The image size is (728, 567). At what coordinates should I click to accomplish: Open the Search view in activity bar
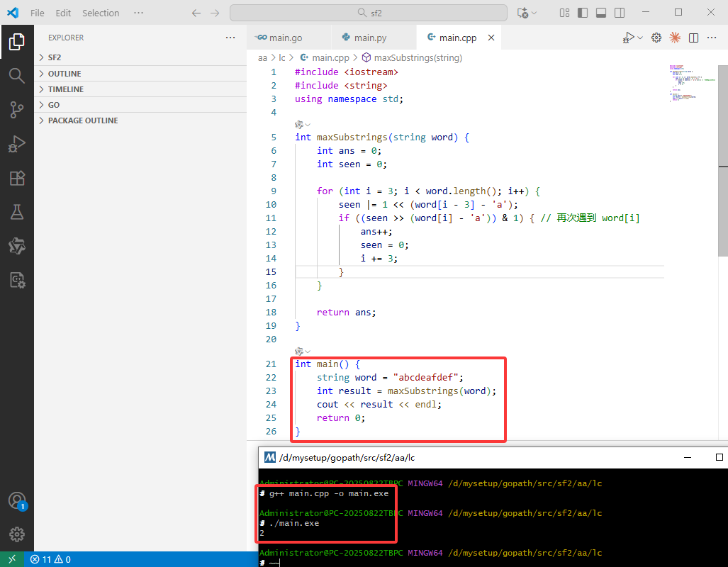coord(17,76)
